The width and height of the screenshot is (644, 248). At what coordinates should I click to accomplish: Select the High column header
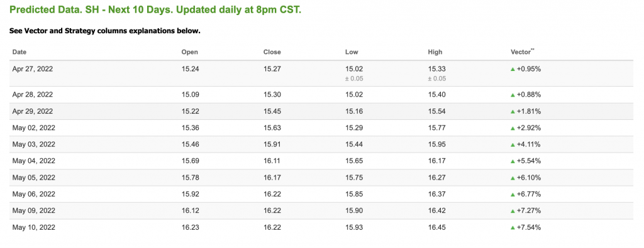point(435,52)
